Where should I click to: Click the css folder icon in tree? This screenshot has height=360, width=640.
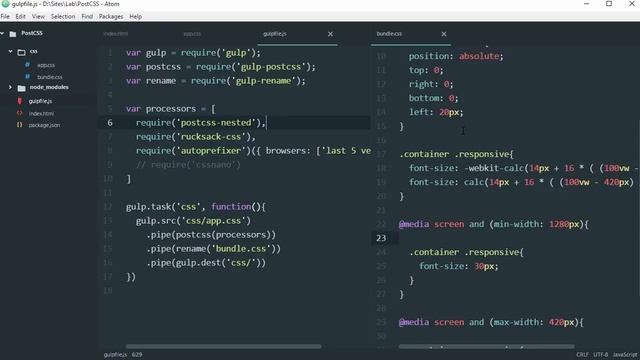[x=22, y=52]
